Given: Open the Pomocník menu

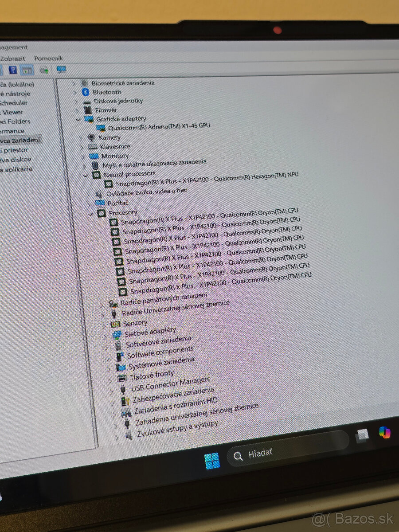Looking at the screenshot, I should (49, 58).
